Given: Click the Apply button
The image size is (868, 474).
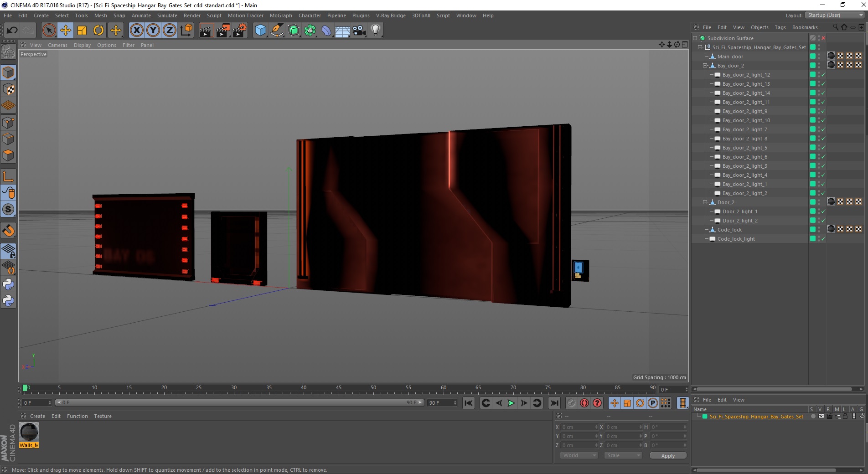Looking at the screenshot, I should click(668, 455).
